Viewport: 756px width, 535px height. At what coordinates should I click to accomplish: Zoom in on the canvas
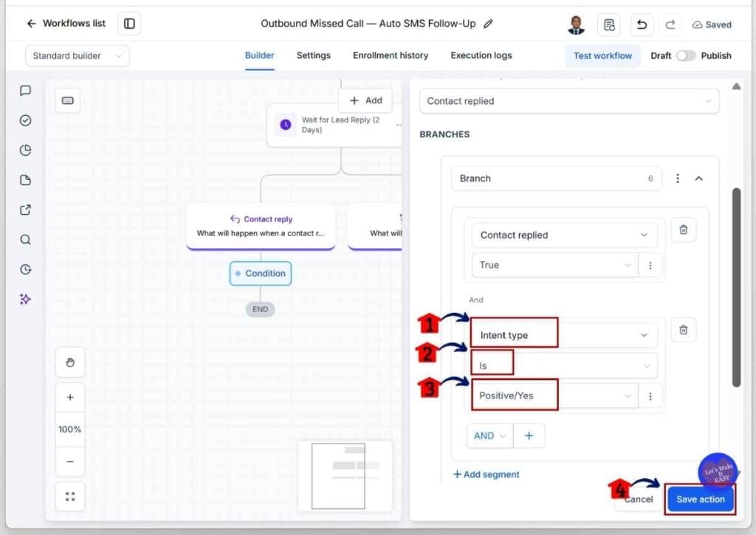[x=70, y=397]
